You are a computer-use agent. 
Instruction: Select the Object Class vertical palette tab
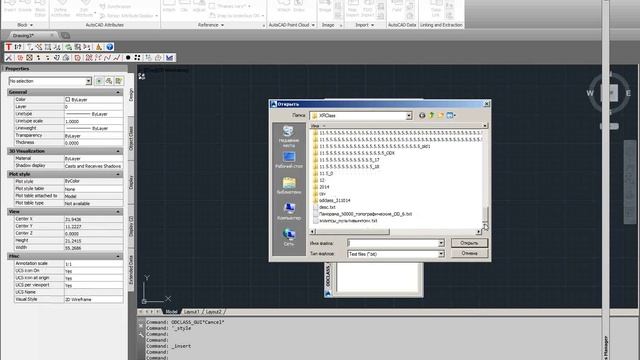pyautogui.click(x=131, y=138)
